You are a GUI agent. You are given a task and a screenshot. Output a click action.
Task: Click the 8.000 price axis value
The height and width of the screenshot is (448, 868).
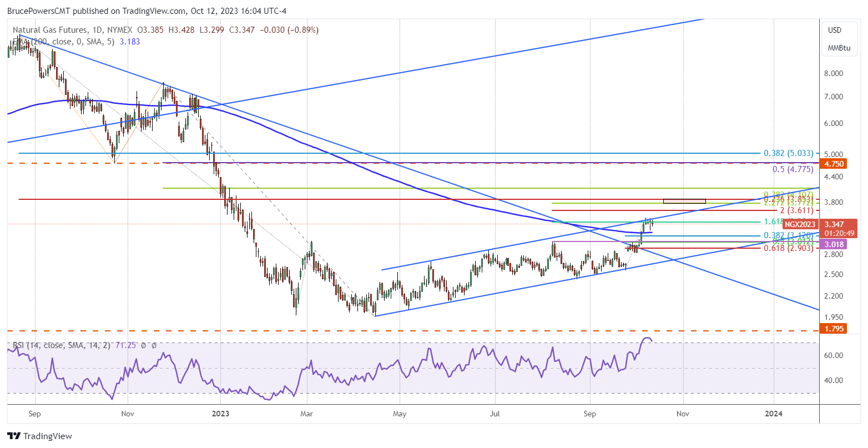click(x=834, y=73)
